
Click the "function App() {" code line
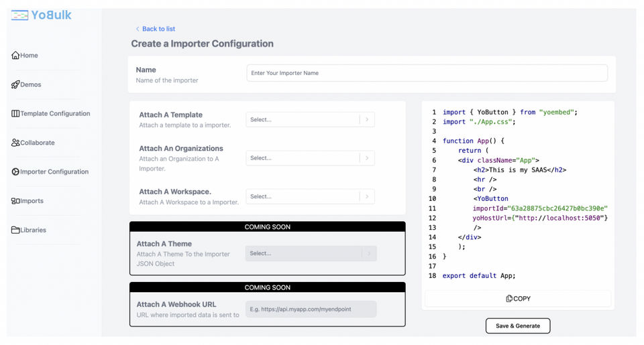click(473, 141)
